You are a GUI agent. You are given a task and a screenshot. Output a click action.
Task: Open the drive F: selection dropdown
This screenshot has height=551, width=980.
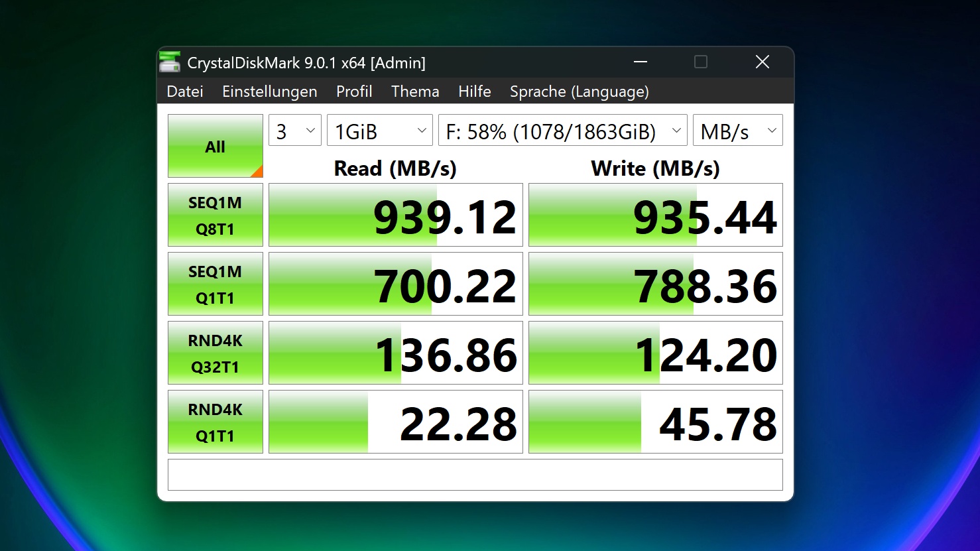click(x=562, y=131)
